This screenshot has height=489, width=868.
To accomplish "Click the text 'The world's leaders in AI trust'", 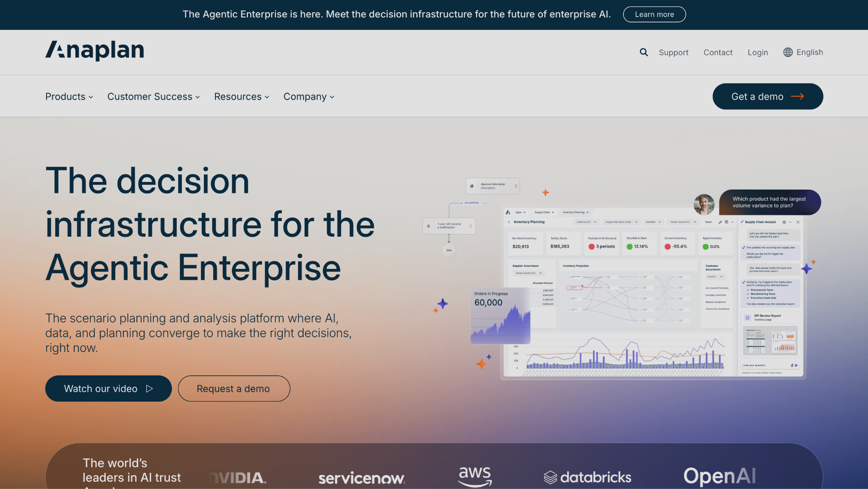I will point(132,470).
